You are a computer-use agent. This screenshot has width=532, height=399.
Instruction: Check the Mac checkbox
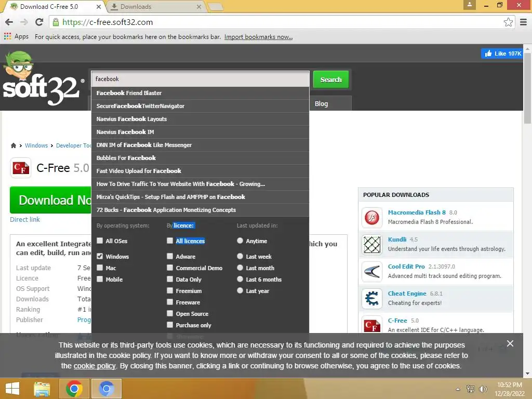pos(100,268)
